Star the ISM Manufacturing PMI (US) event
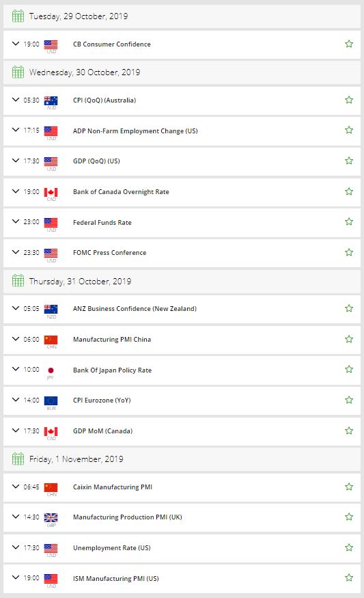364x598 pixels. [349, 577]
